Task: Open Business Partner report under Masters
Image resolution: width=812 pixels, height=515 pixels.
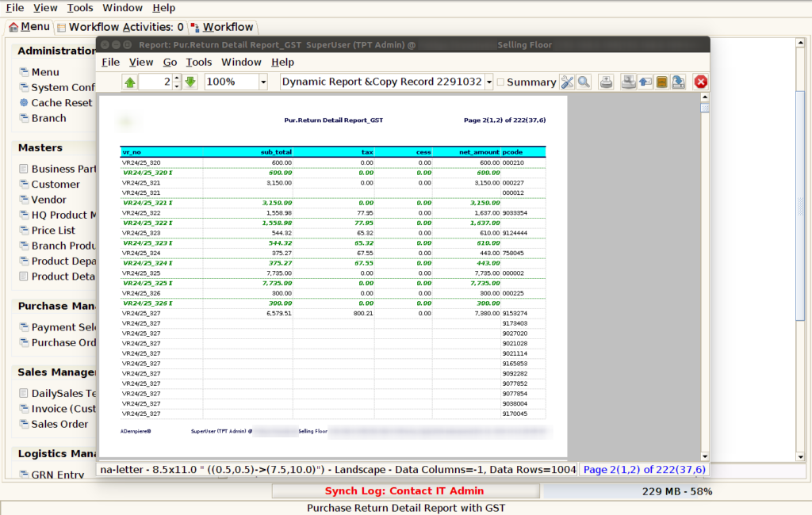Action: pyautogui.click(x=57, y=169)
